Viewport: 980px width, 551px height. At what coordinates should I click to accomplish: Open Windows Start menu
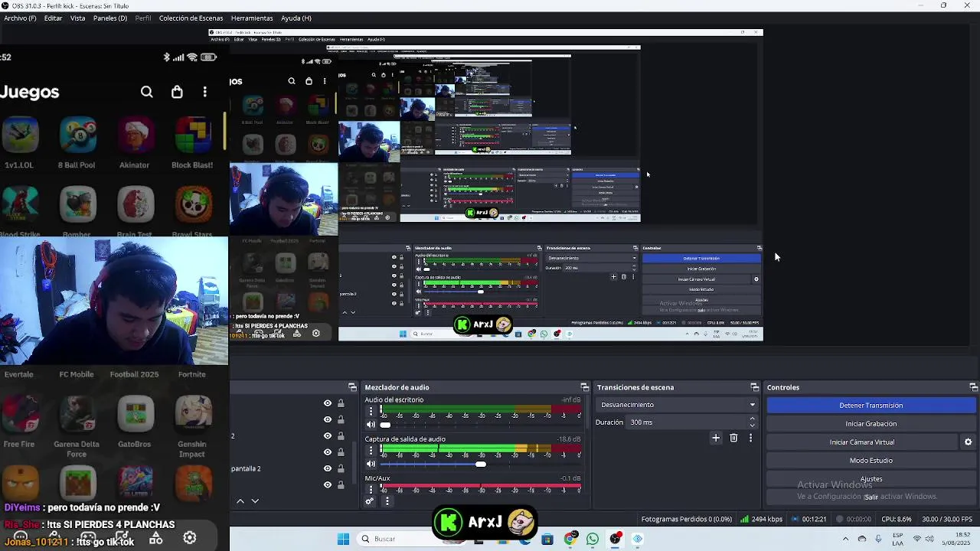[343, 539]
